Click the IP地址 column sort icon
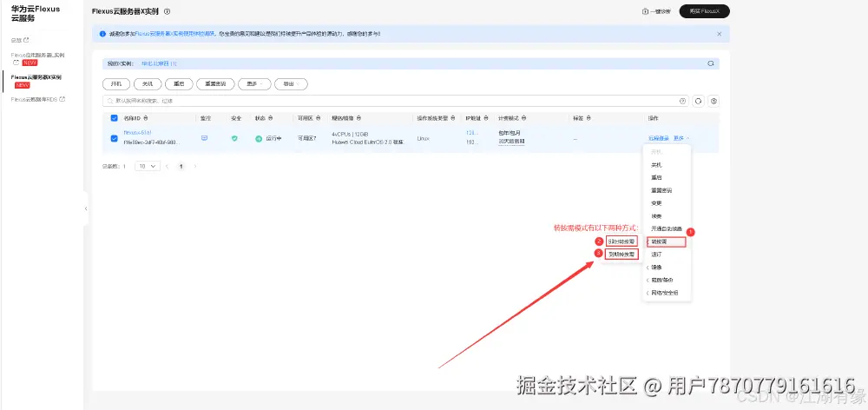Viewport: 868px width, 410px height. pyautogui.click(x=485, y=118)
